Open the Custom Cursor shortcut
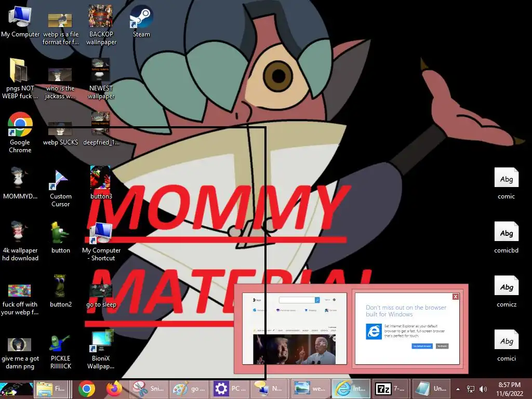532x399 pixels. pos(60,187)
